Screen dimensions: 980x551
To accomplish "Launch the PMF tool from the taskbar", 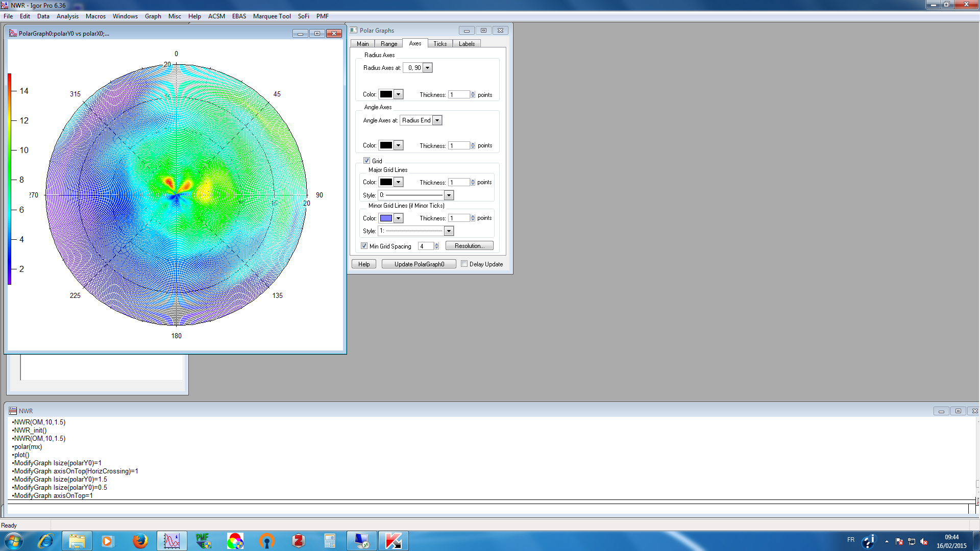I will tap(202, 541).
